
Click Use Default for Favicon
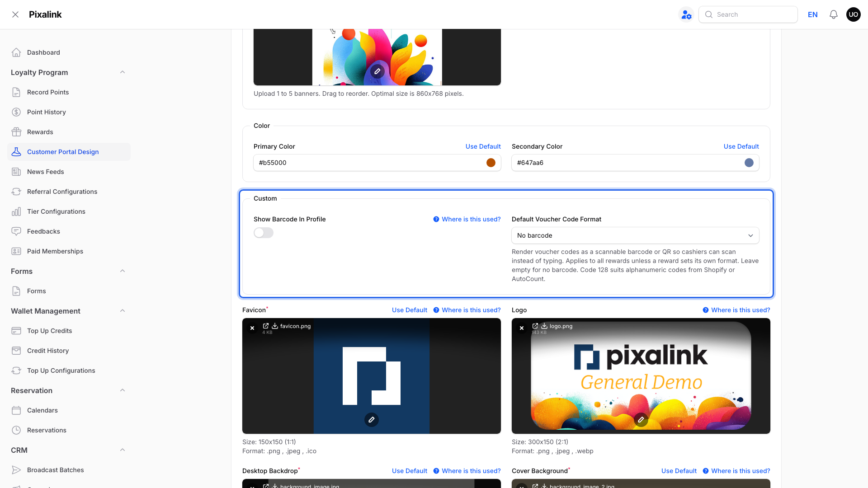(409, 310)
